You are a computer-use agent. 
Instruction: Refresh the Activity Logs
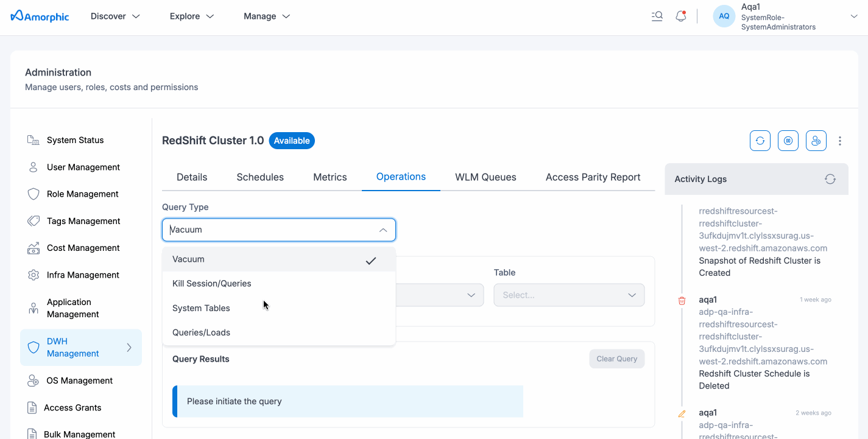830,179
